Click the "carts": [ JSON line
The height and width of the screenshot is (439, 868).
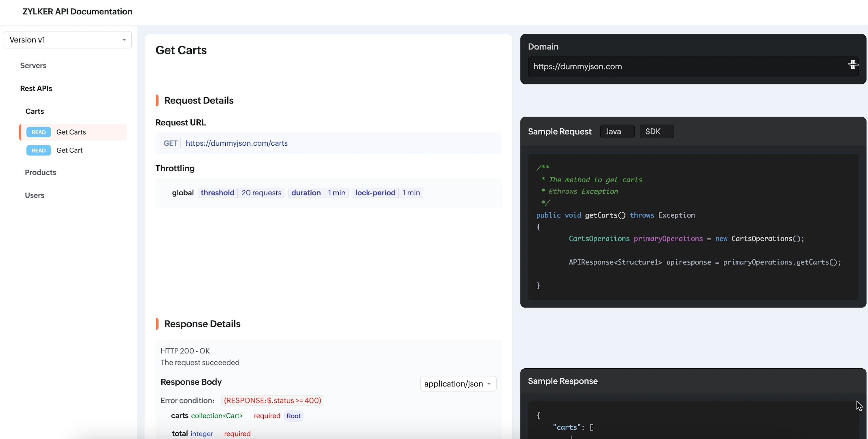(x=573, y=427)
